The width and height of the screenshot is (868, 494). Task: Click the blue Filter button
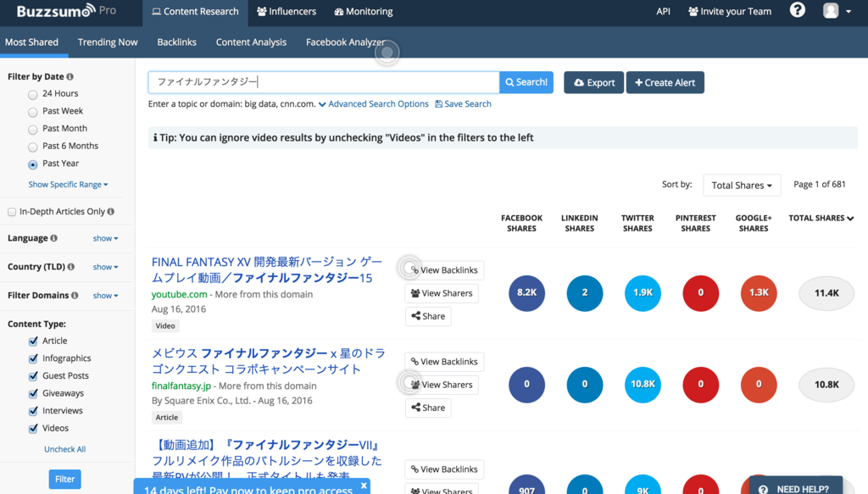click(64, 479)
